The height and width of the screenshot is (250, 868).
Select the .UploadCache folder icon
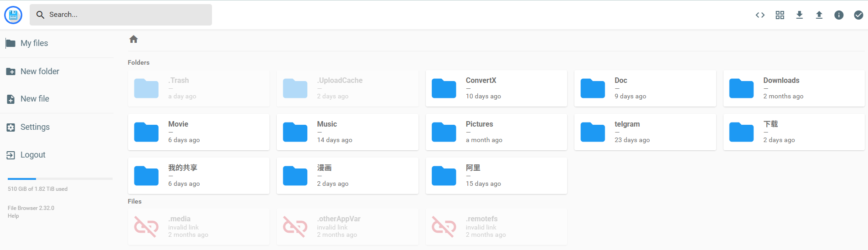click(295, 88)
